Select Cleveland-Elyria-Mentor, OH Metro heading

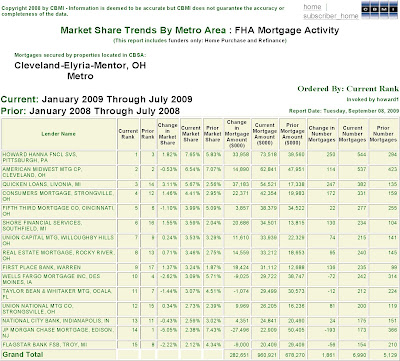pyautogui.click(x=80, y=71)
